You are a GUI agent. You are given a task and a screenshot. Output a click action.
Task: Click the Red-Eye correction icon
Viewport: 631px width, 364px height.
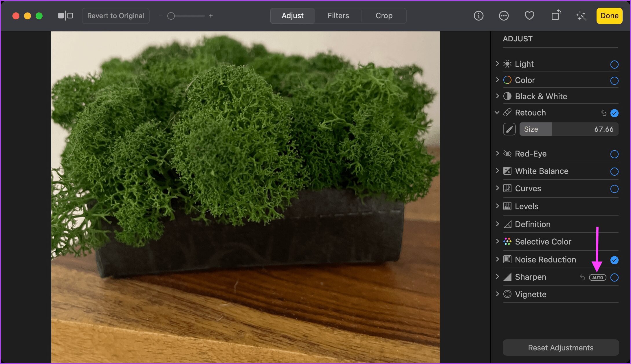point(507,153)
